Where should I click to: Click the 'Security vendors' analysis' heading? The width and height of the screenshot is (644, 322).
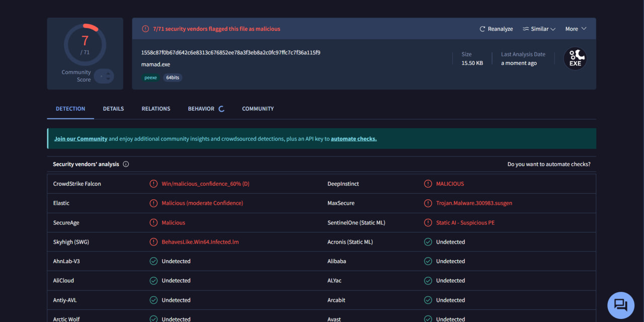click(86, 164)
